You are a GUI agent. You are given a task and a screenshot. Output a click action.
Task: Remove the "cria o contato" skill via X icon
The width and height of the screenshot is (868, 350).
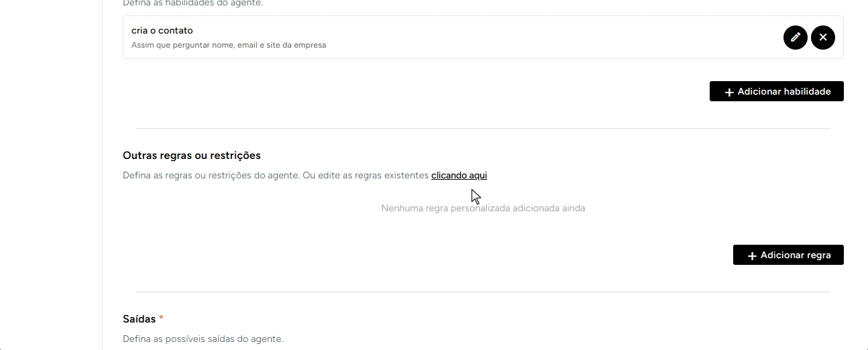click(x=823, y=37)
